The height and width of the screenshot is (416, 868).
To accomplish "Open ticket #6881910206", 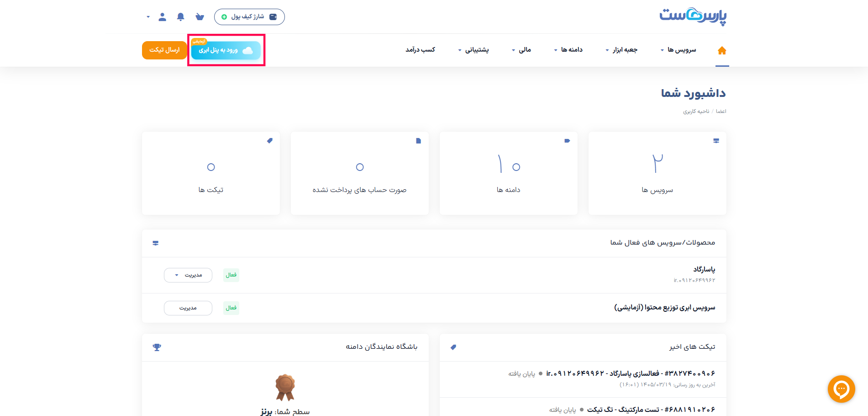I will [651, 410].
